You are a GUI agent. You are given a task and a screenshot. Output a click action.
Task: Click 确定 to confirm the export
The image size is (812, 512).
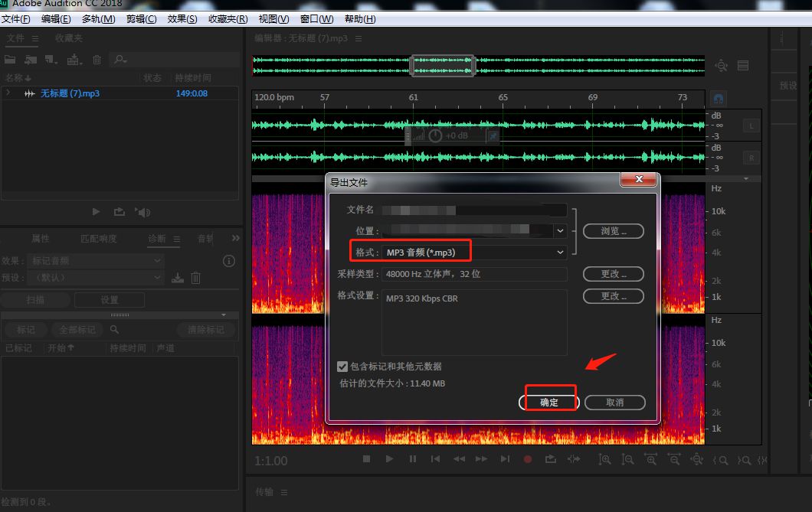549,403
